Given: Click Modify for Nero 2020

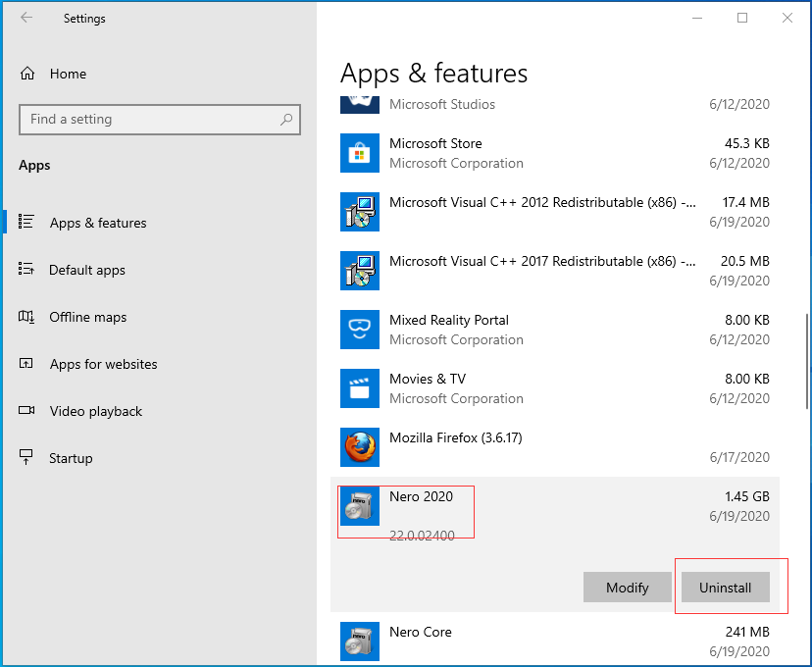Looking at the screenshot, I should [627, 588].
